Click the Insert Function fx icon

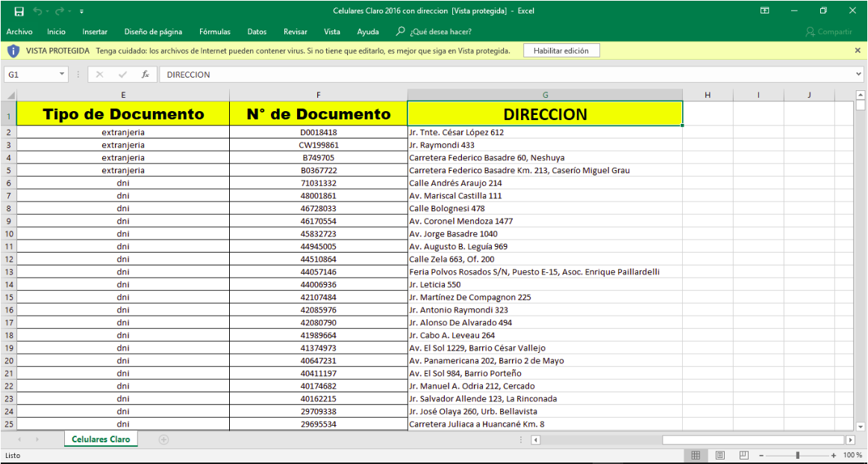tap(145, 75)
